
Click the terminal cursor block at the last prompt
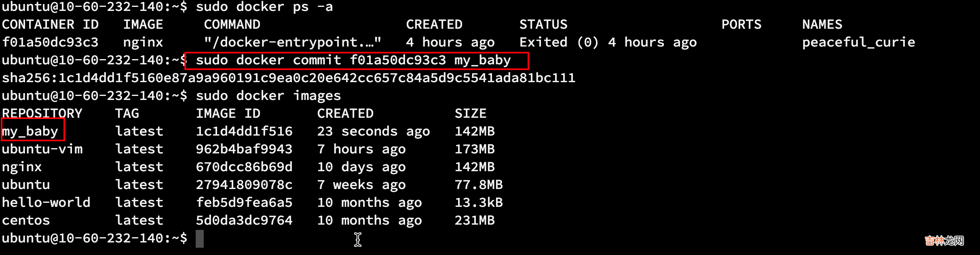[200, 238]
